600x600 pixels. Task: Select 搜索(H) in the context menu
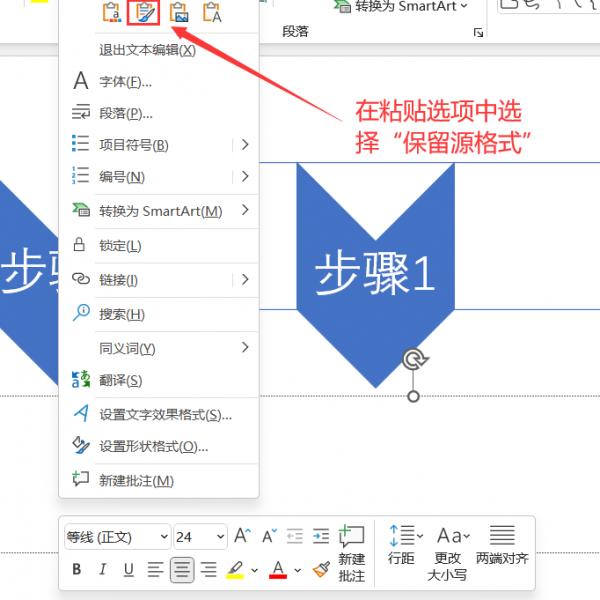(158, 314)
